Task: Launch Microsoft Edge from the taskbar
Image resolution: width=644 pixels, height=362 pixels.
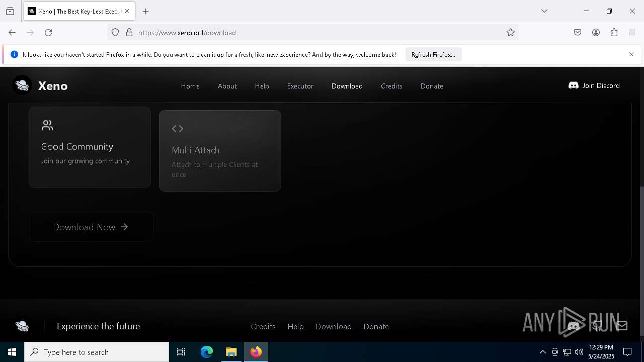Action: [x=207, y=352]
